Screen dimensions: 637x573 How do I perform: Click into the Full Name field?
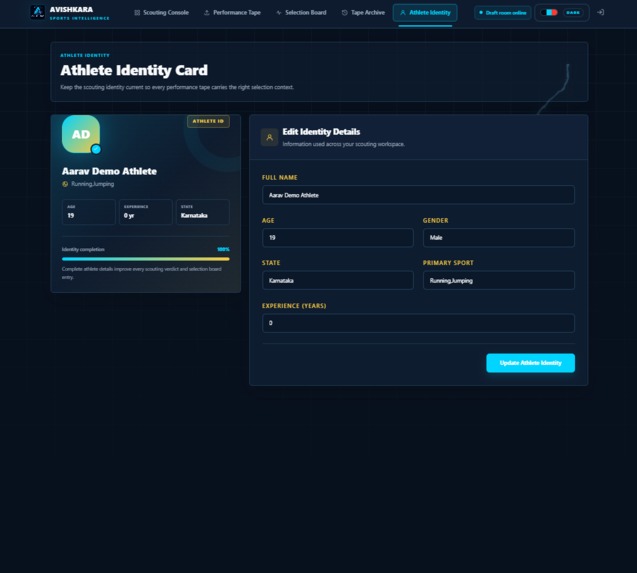tap(418, 195)
